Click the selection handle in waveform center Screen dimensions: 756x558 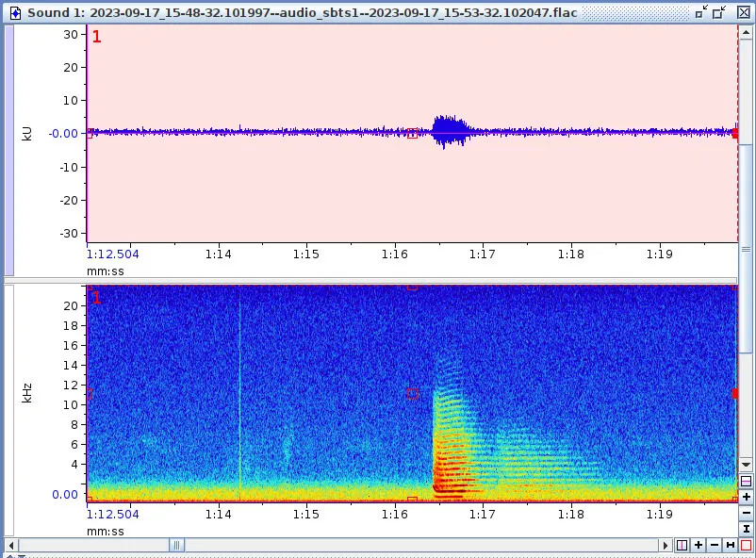click(x=412, y=133)
